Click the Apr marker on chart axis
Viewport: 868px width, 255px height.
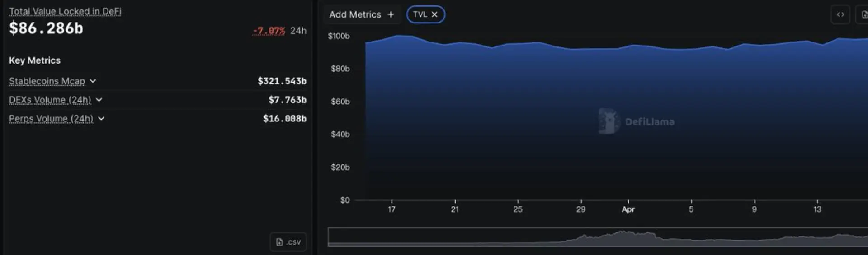coord(628,209)
